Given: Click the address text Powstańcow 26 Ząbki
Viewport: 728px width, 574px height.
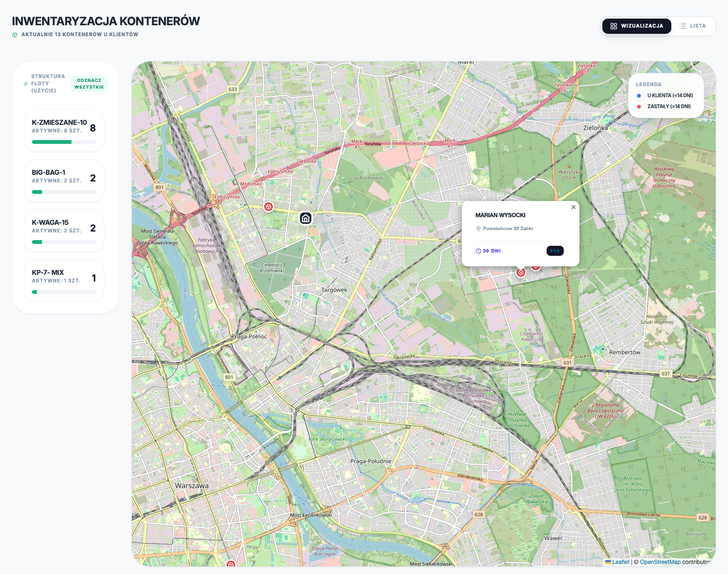Looking at the screenshot, I should tap(508, 229).
